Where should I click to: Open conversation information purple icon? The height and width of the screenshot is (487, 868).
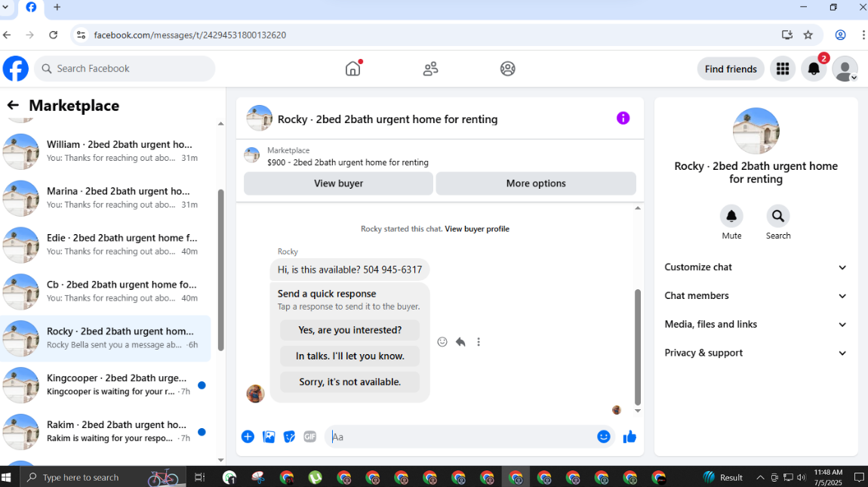pyautogui.click(x=623, y=118)
